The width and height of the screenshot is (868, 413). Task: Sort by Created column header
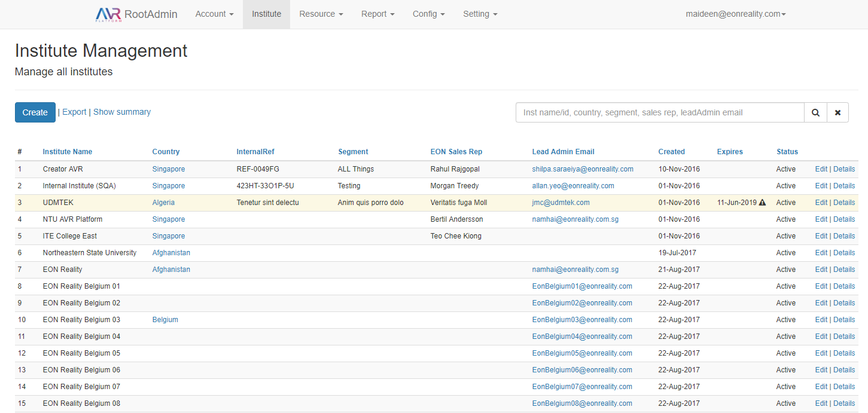(x=672, y=152)
